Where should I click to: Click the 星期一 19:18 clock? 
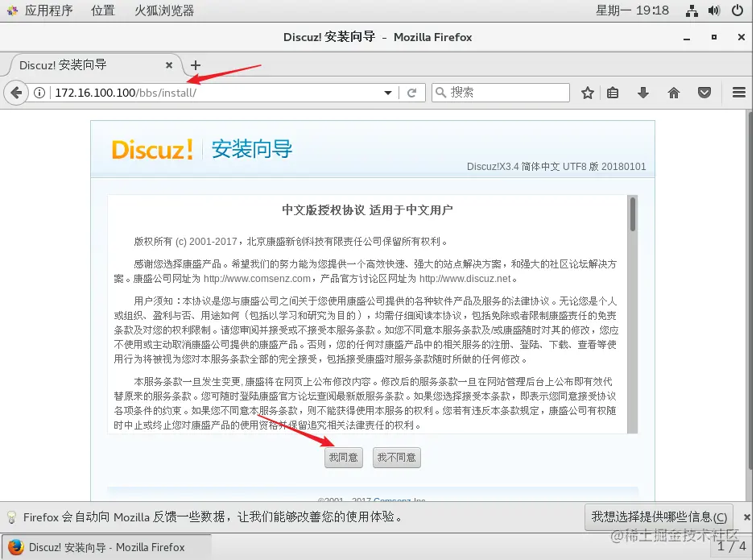(x=632, y=10)
